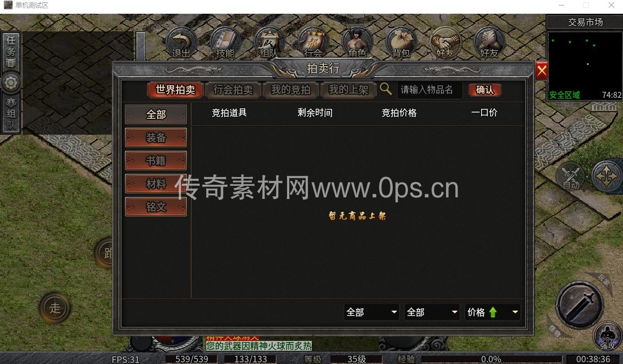623x364 pixels.
Task: Switch to the 我的上架 tab
Action: pos(349,90)
